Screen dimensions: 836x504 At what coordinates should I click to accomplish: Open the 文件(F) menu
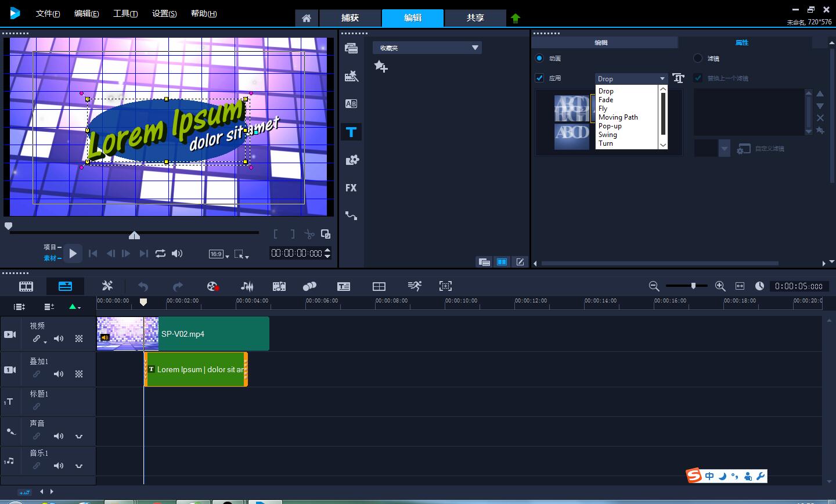pos(48,13)
